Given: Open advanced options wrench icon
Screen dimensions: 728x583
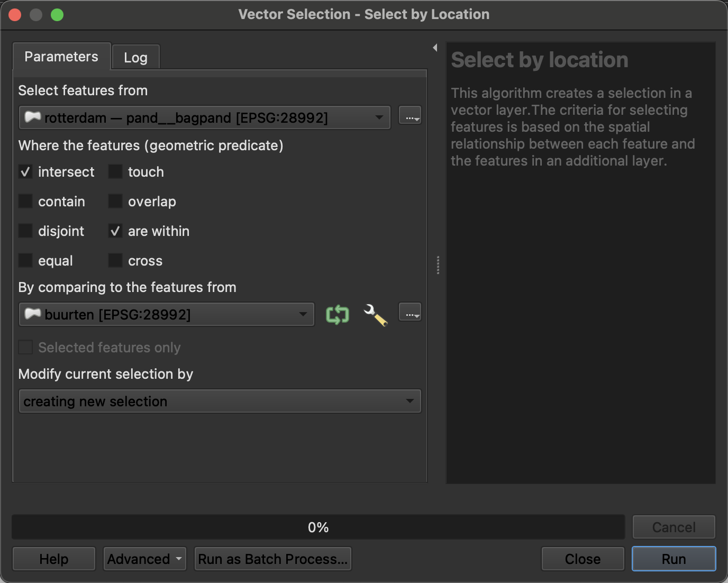Looking at the screenshot, I should click(375, 315).
